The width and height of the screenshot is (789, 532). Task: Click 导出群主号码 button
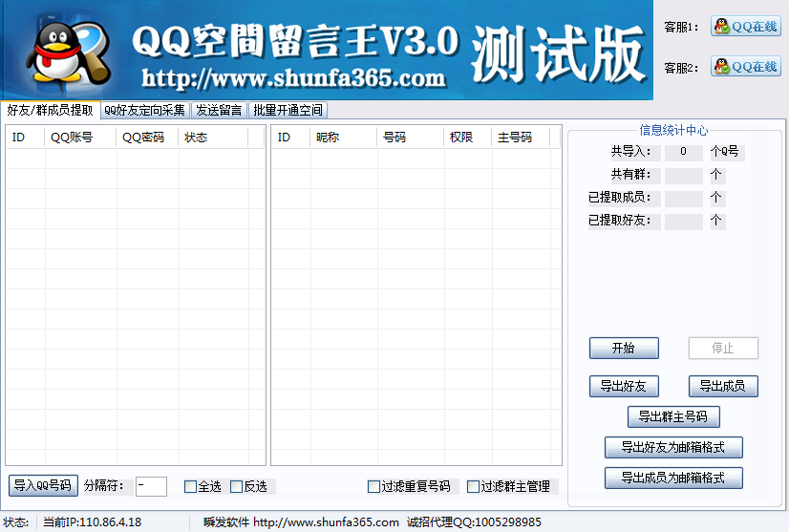click(673, 416)
